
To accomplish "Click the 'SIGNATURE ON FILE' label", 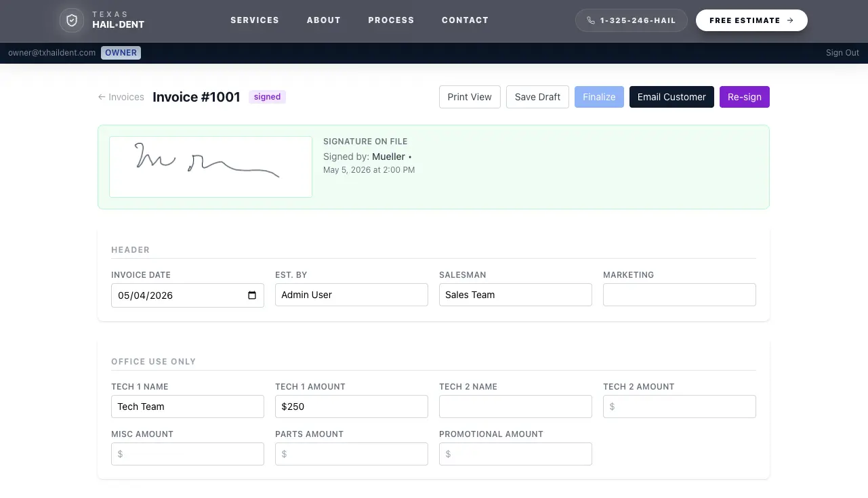I will pyautogui.click(x=365, y=142).
